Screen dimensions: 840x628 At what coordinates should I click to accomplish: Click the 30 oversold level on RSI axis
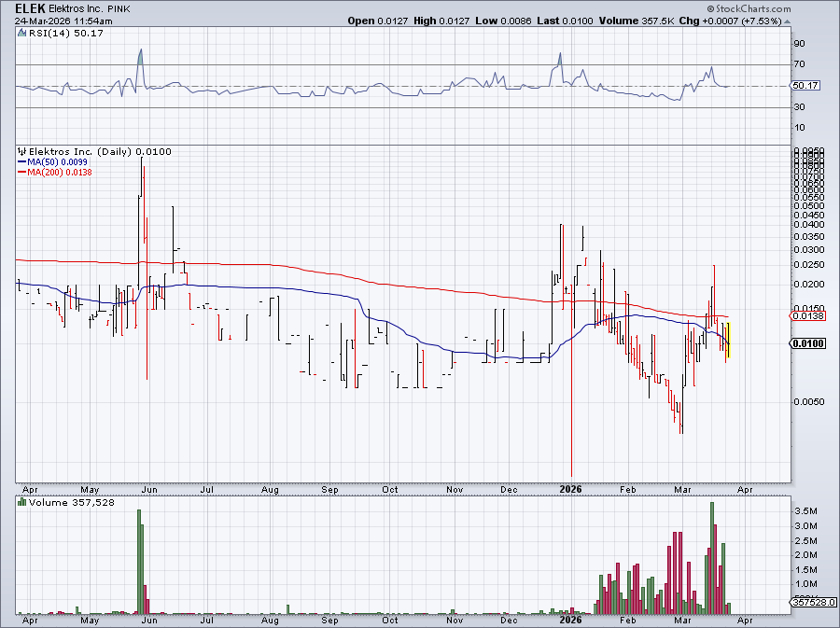[x=799, y=107]
